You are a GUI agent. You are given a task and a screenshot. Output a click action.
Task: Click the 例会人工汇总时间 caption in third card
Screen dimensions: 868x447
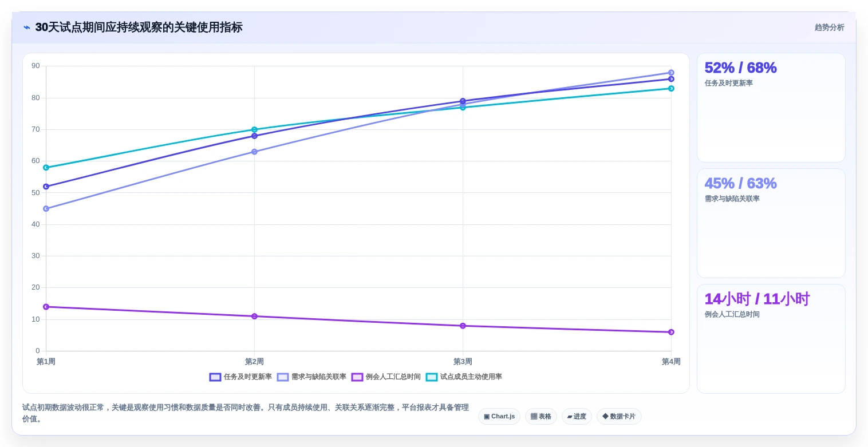click(732, 314)
